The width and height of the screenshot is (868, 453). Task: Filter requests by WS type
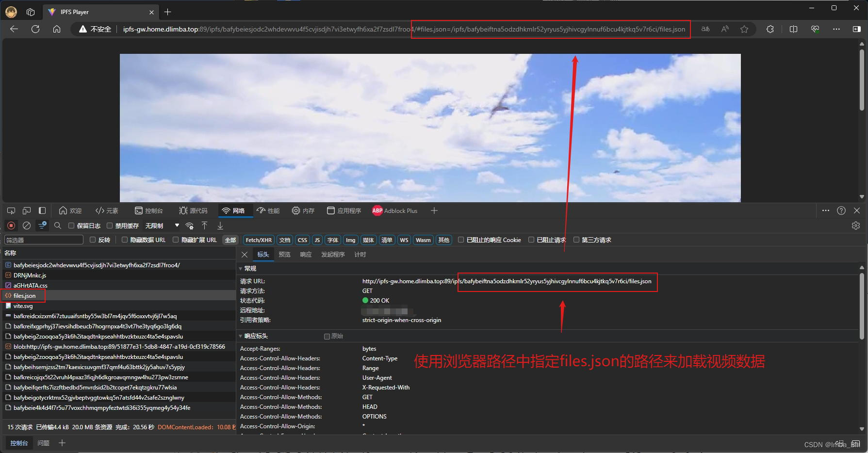pyautogui.click(x=404, y=240)
